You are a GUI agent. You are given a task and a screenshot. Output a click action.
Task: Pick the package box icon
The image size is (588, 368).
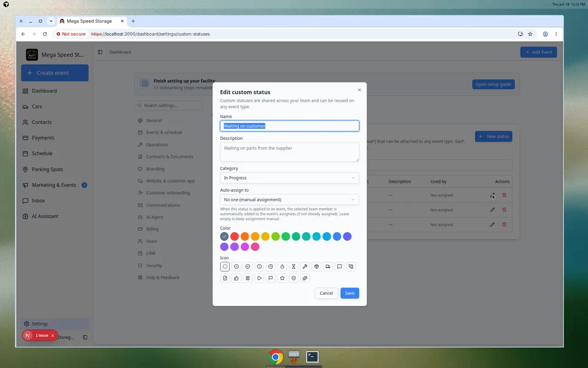tap(317, 266)
